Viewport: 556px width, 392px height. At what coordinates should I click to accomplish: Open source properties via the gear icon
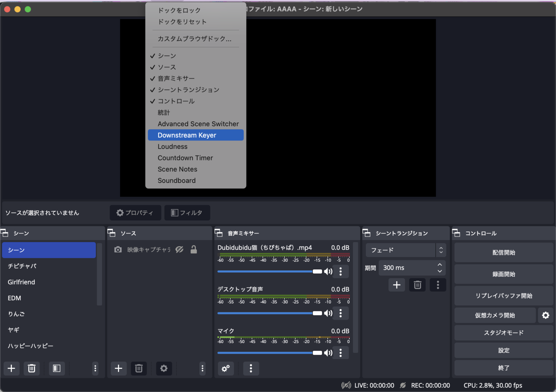click(x=164, y=368)
